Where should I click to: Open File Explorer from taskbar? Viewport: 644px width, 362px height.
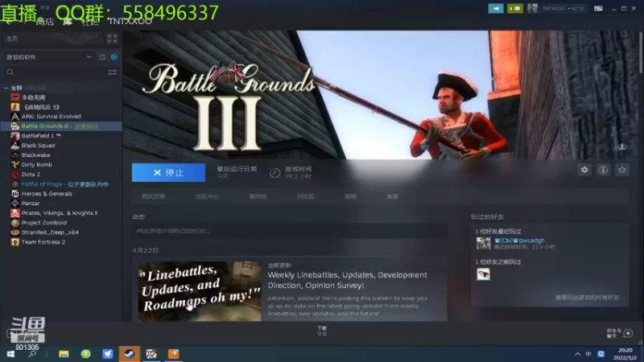(x=64, y=354)
